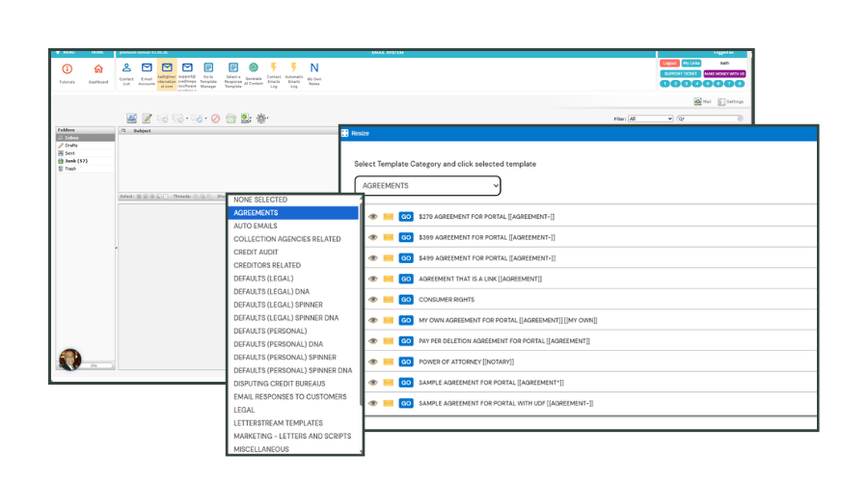Open Generate AI Content icon
Screen dimensions: 868x482
[253, 67]
